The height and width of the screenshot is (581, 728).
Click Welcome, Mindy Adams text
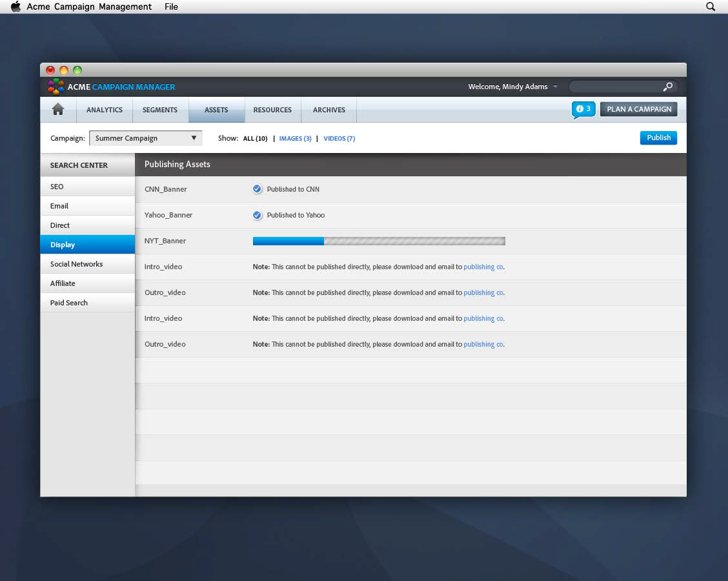(x=507, y=87)
